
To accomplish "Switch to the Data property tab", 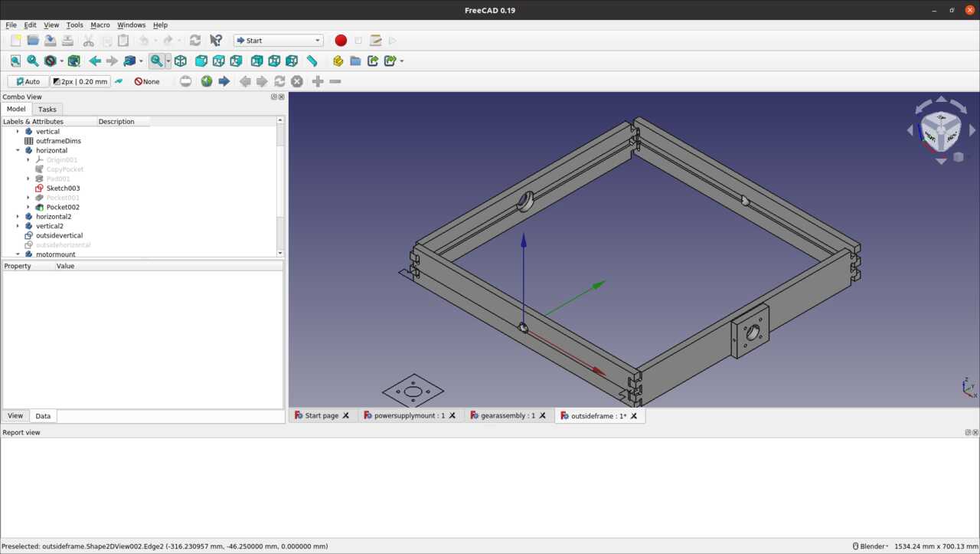I will [x=43, y=416].
